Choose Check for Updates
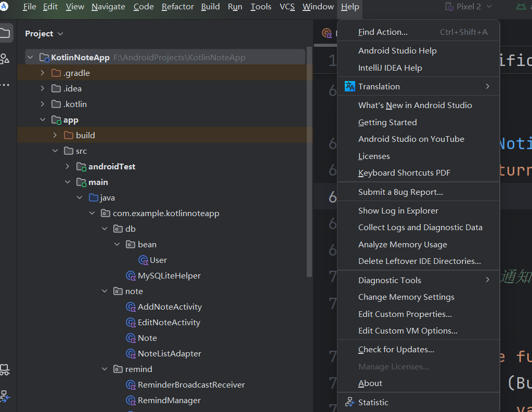Screen dimensions: 532x412 tap(419, 350)
